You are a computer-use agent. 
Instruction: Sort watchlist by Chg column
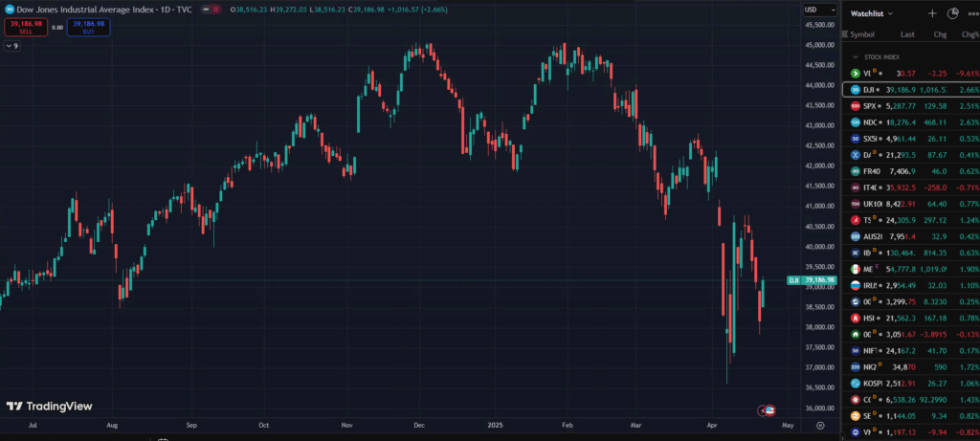pos(940,34)
